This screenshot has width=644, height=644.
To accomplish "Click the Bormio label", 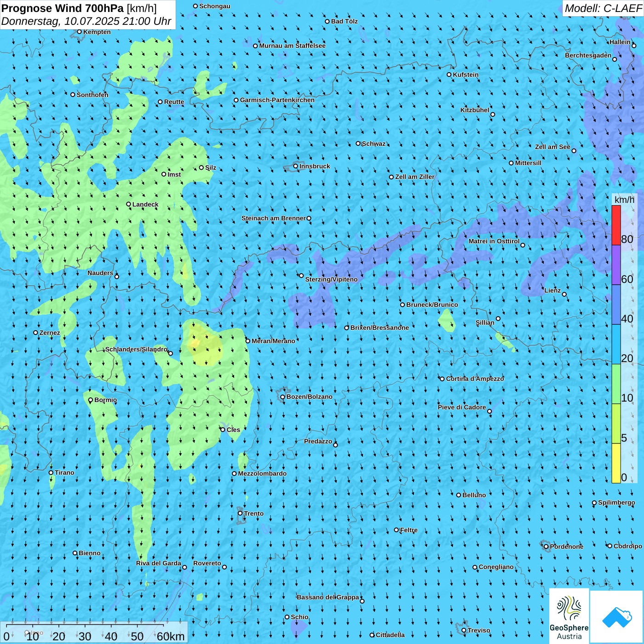I will (105, 400).
